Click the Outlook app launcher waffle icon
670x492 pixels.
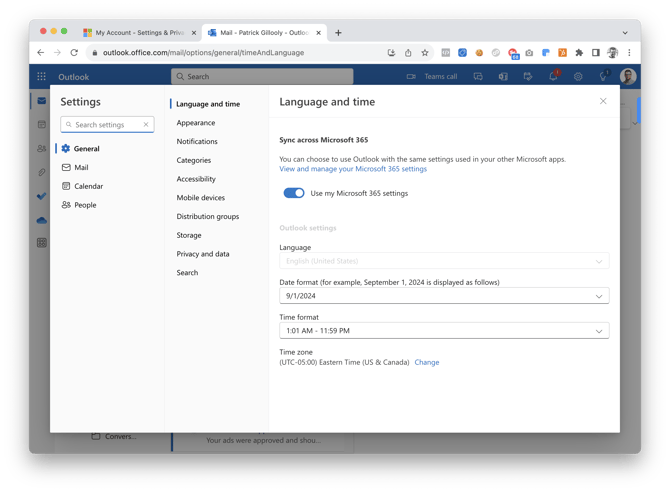coord(41,76)
